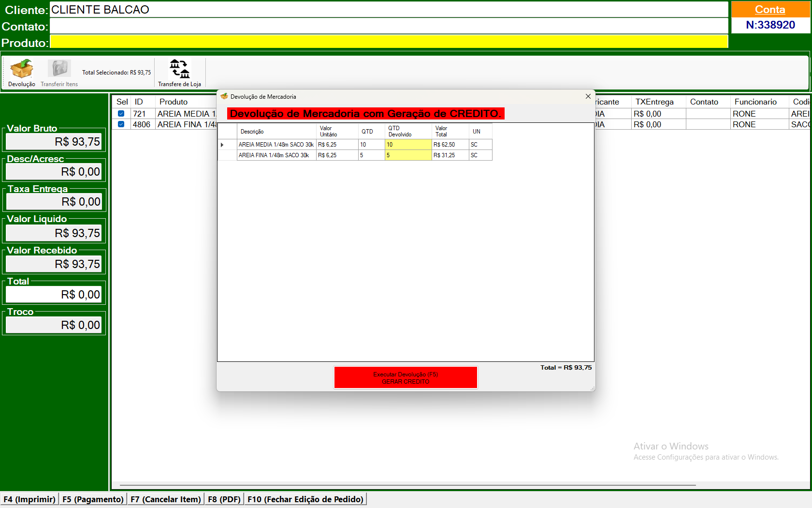
Task: Click the yellow Produto input field
Action: pos(389,42)
